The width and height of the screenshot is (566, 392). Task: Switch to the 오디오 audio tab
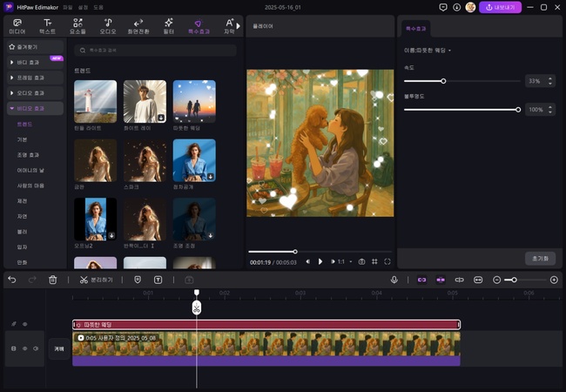(108, 26)
